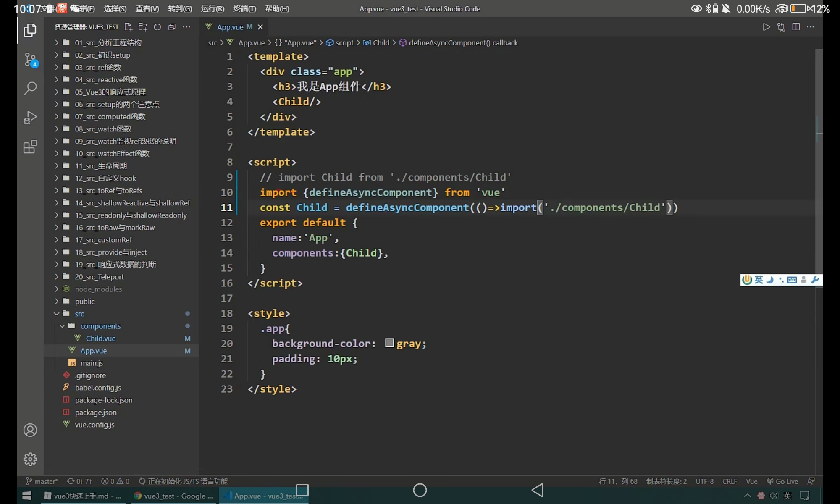
Task: Open the Run and Debug view
Action: click(30, 118)
